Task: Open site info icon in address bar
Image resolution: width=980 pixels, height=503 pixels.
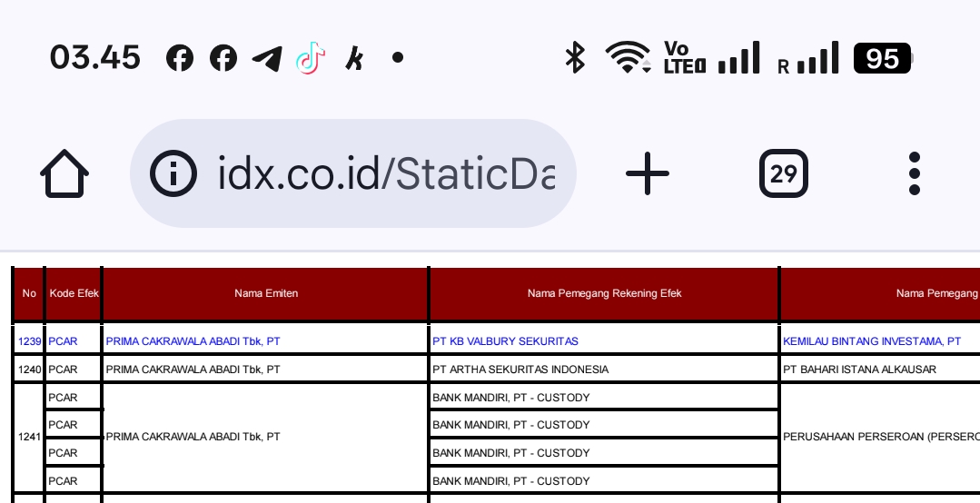Action: point(173,173)
